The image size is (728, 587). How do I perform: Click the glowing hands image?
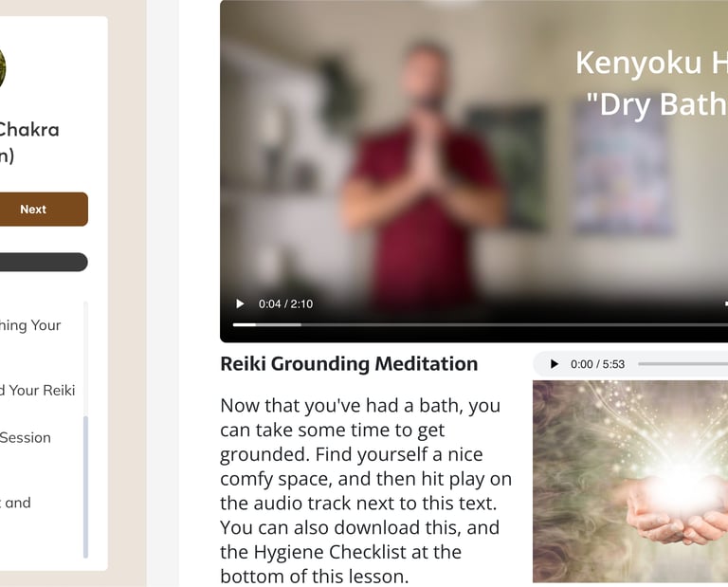(x=630, y=481)
